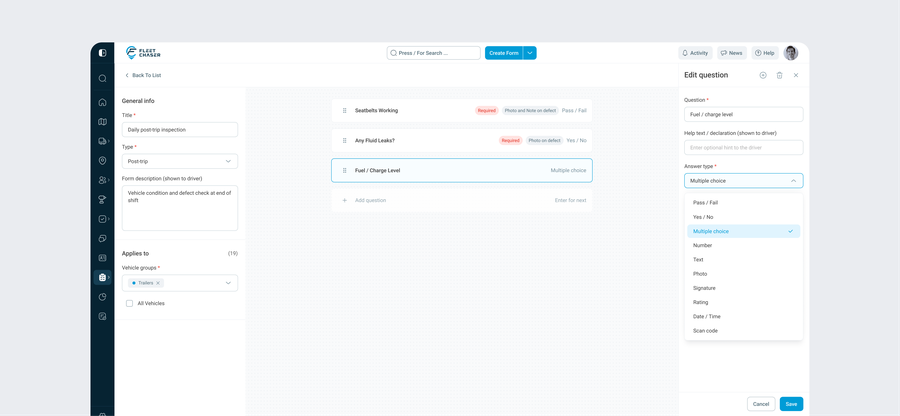The height and width of the screenshot is (416, 900).
Task: Click the trash delete icon in Edit question
Action: tap(779, 75)
